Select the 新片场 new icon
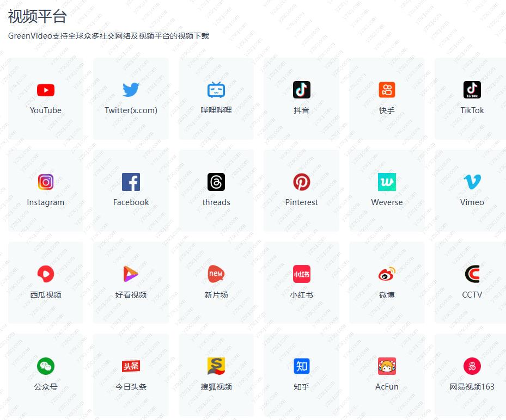 (x=216, y=274)
